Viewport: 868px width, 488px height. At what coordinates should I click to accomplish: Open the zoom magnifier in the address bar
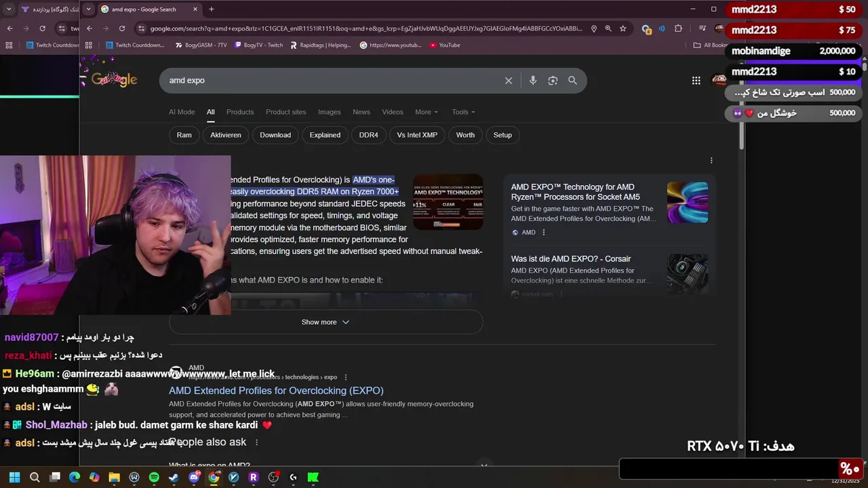[608, 28]
